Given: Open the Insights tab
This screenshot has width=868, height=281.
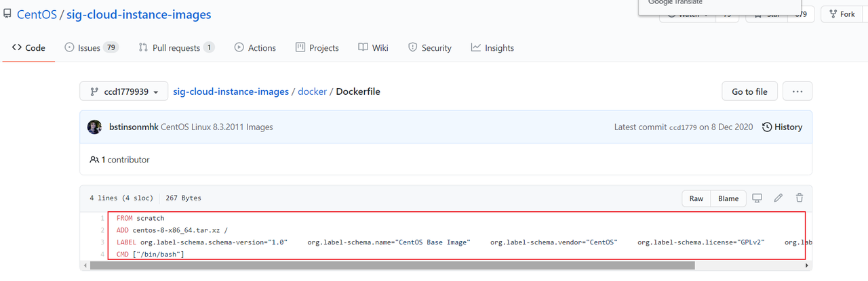Looking at the screenshot, I should coord(492,48).
